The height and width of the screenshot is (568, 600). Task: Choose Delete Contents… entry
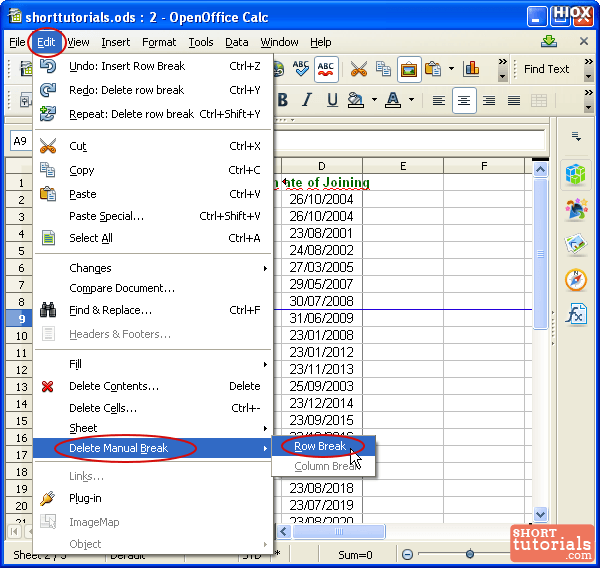[x=153, y=386]
